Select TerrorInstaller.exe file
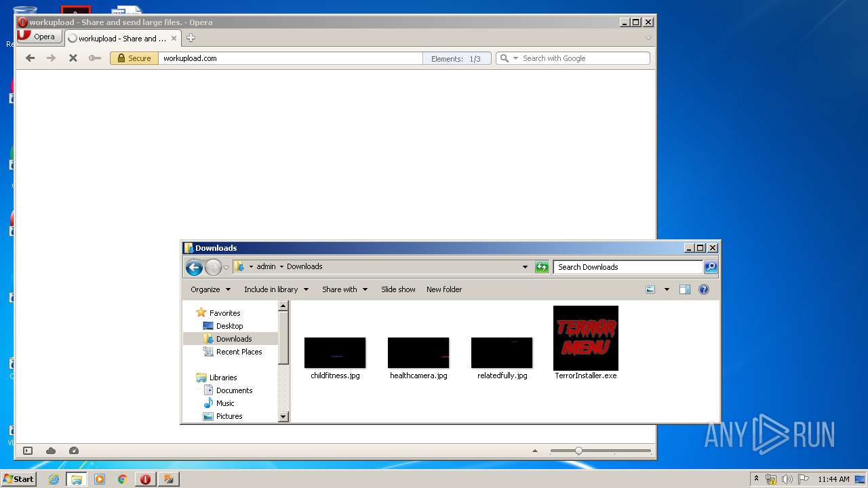 coord(586,343)
